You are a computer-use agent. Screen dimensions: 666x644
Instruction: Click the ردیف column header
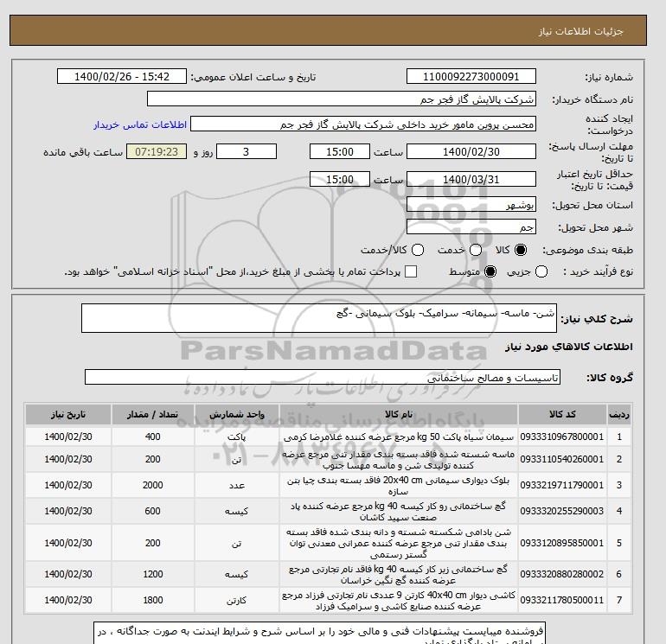coord(618,414)
